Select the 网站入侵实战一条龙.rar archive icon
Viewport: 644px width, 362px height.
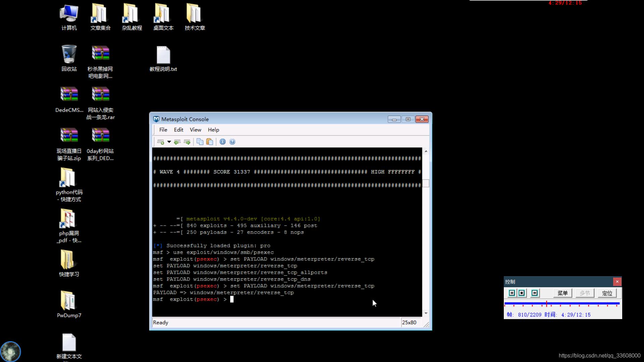click(100, 103)
